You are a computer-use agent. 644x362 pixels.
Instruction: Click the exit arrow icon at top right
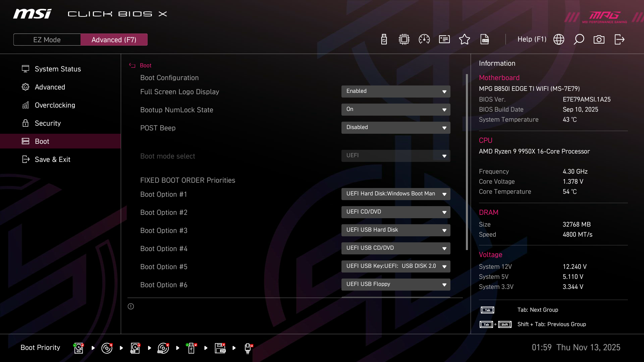tap(619, 40)
